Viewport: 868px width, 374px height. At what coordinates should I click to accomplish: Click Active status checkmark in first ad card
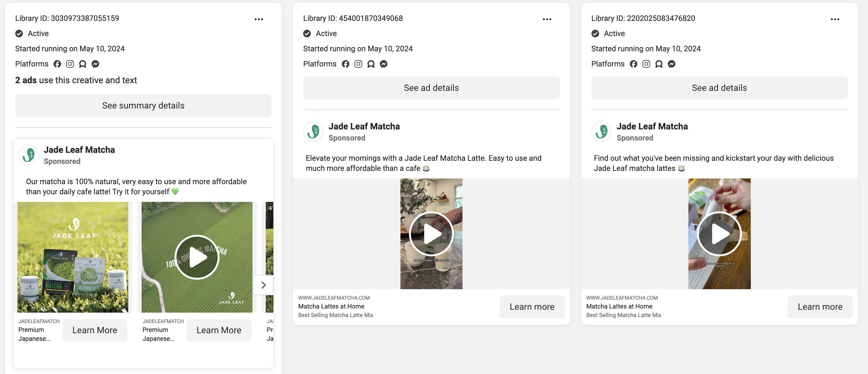pyautogui.click(x=19, y=34)
